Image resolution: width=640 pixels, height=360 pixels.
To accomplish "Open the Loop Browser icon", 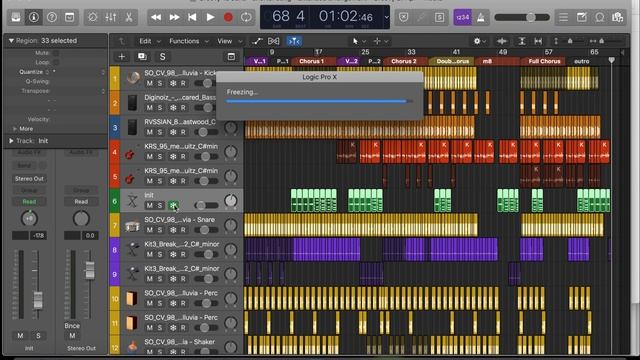I will coord(600,17).
